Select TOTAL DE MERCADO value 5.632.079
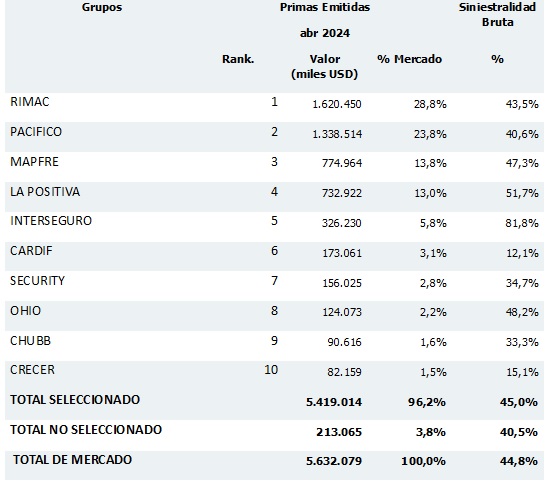 [334, 461]
